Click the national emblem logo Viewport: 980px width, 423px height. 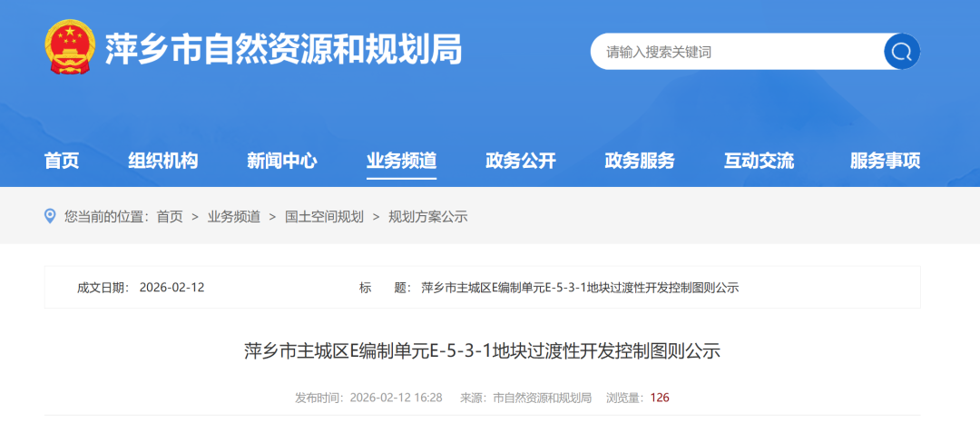pos(70,48)
